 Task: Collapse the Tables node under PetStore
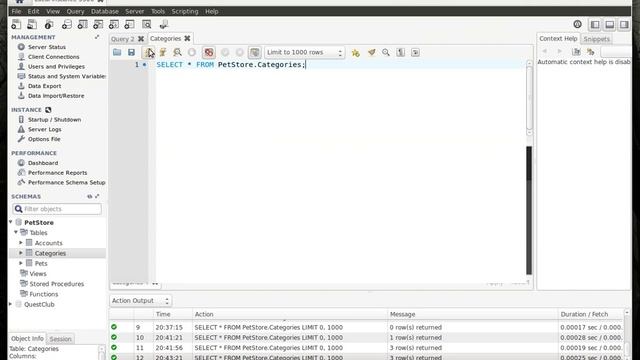pos(16,232)
